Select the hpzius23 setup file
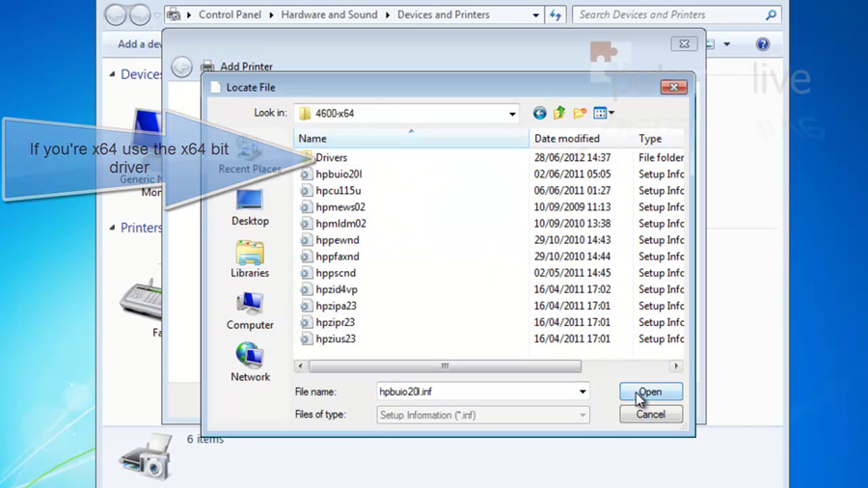 pos(336,339)
